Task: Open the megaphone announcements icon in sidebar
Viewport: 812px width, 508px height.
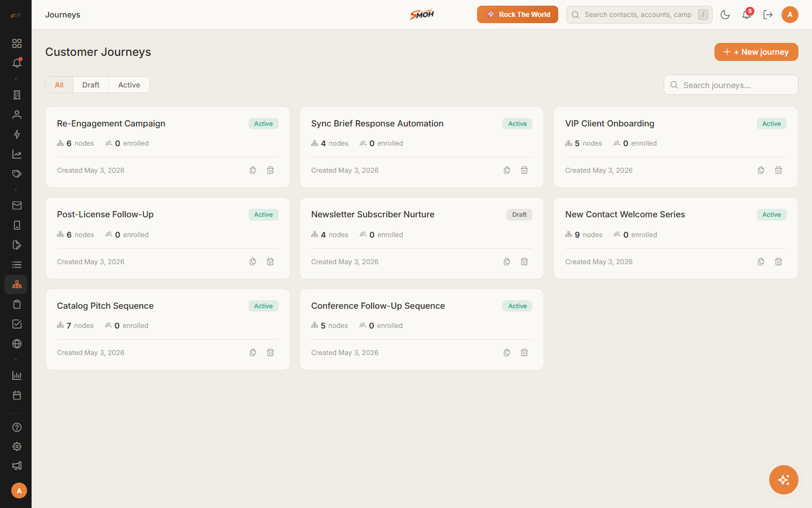Action: (17, 466)
